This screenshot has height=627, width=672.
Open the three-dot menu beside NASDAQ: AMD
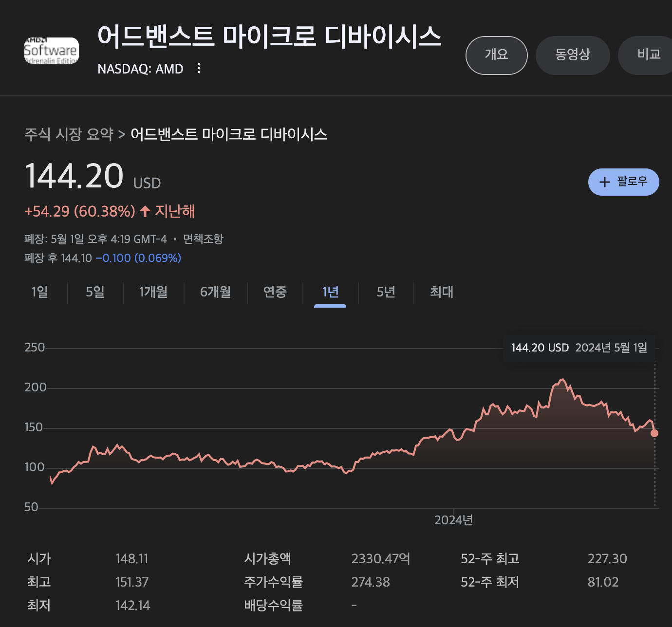click(199, 68)
